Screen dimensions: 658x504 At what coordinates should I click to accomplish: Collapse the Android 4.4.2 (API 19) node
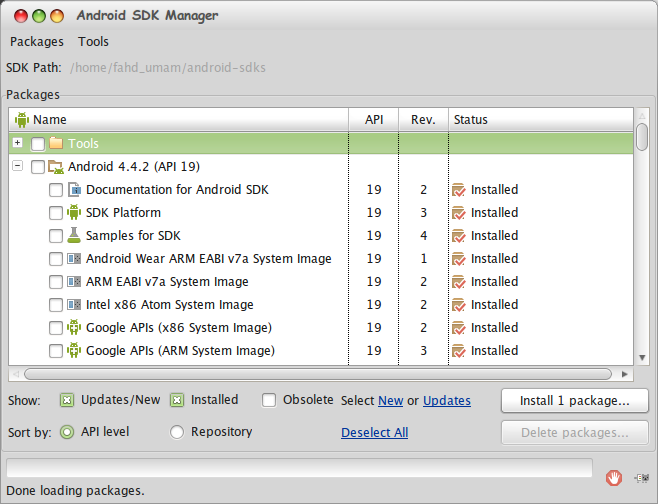coord(17,167)
